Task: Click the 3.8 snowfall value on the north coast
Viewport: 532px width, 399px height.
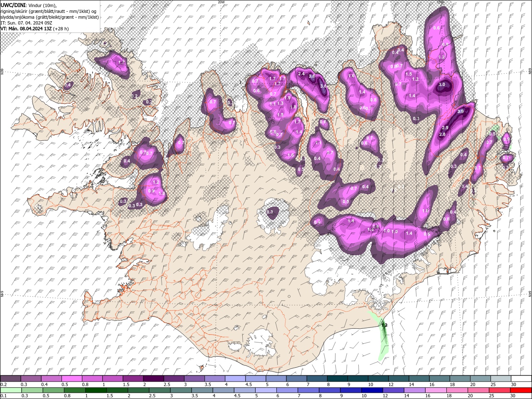Action: click(x=312, y=76)
